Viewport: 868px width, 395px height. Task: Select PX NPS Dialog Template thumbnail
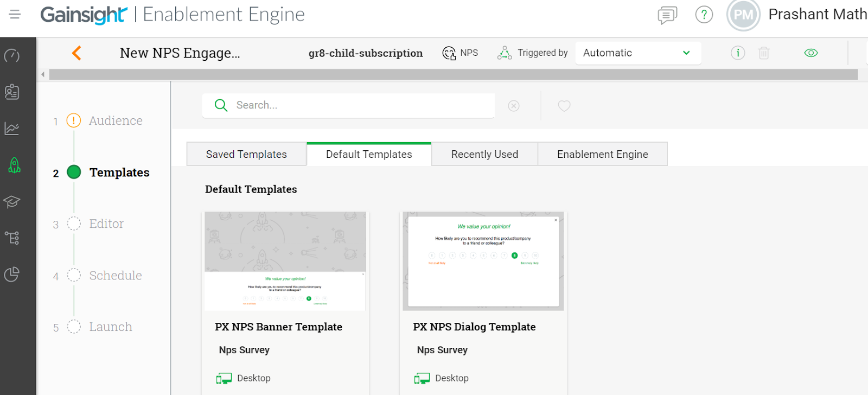483,261
